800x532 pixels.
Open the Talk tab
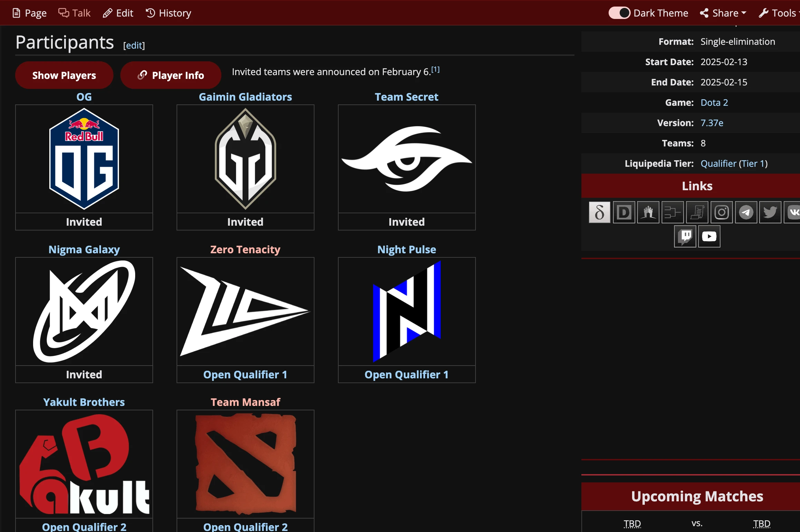click(74, 13)
